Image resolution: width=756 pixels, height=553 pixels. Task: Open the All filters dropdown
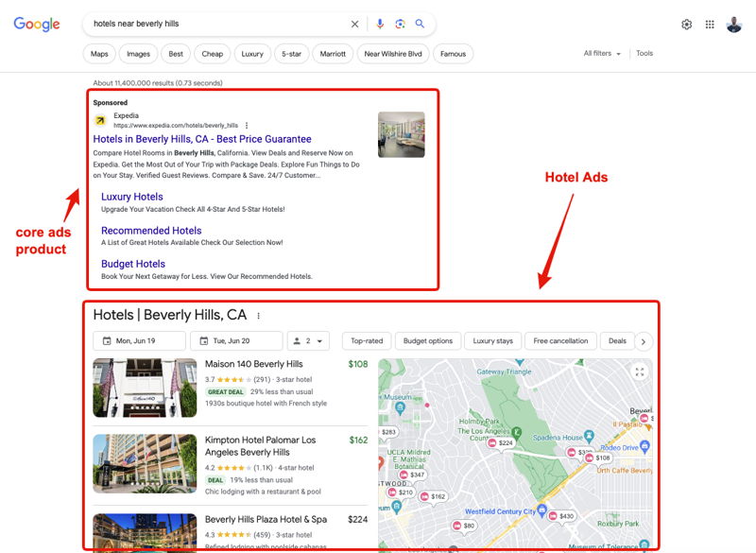(602, 54)
